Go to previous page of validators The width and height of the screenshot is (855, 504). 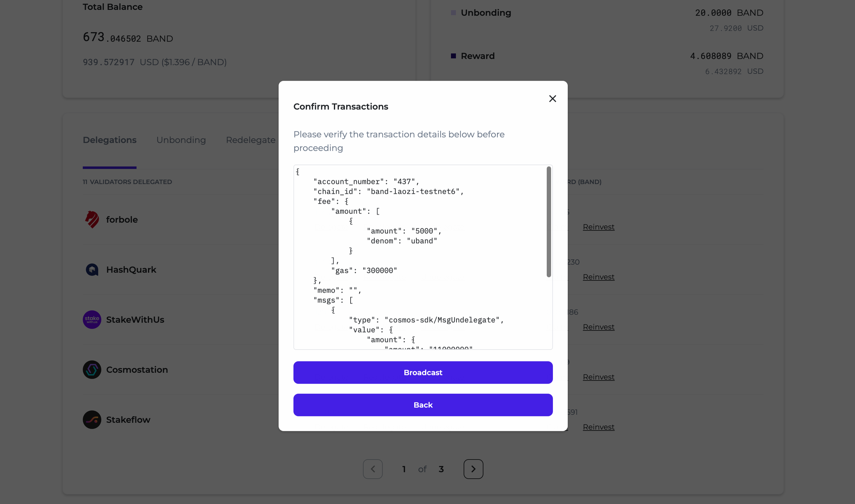[x=373, y=469]
